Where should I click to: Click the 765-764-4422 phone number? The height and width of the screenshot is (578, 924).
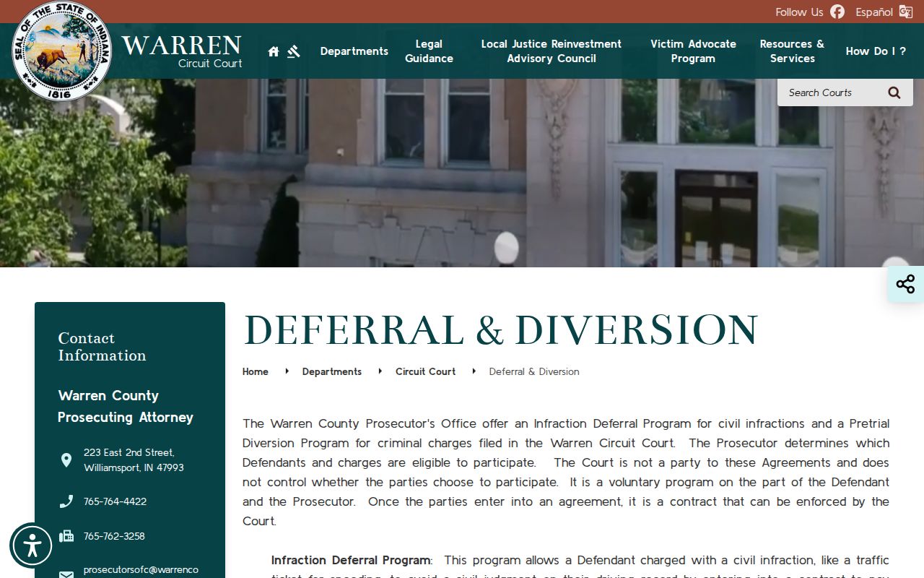point(115,501)
